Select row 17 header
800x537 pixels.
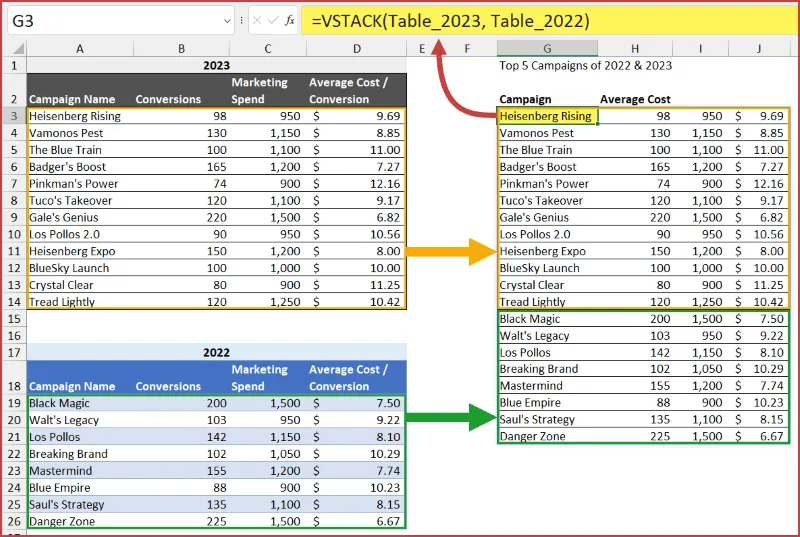pyautogui.click(x=14, y=352)
